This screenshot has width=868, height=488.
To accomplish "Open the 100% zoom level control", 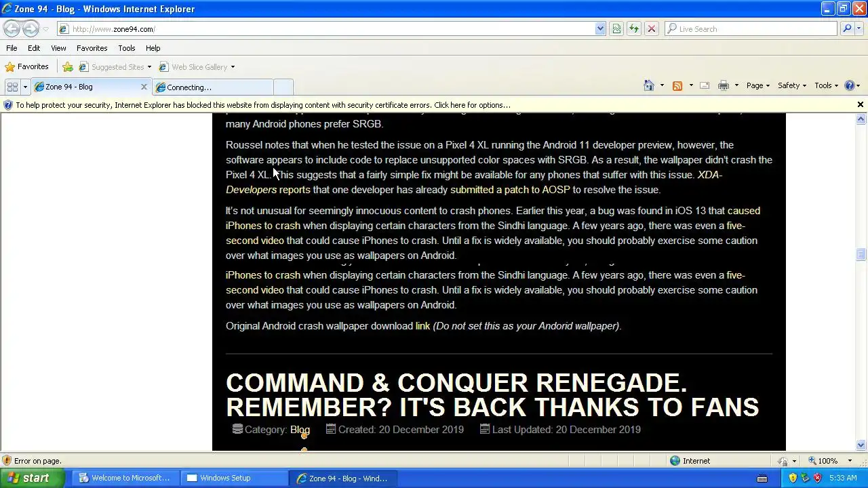I will tap(829, 461).
